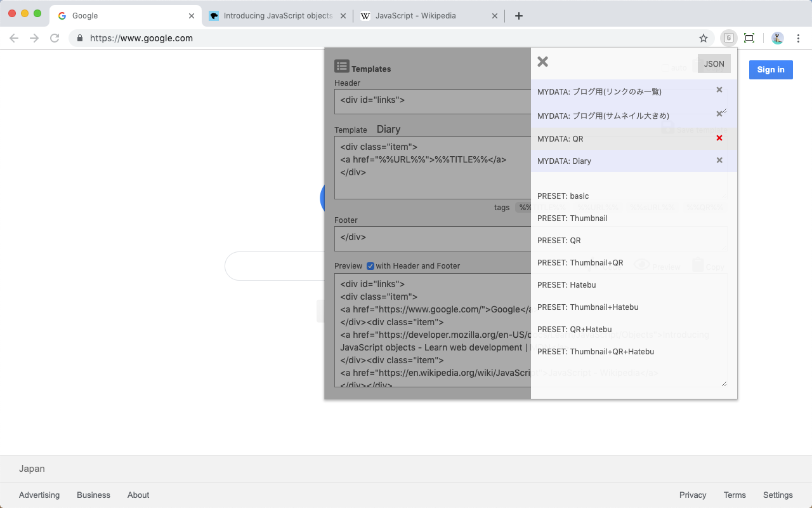The width and height of the screenshot is (812, 508).
Task: Switch to Introducing JavaScript objects tab
Action: (x=278, y=16)
